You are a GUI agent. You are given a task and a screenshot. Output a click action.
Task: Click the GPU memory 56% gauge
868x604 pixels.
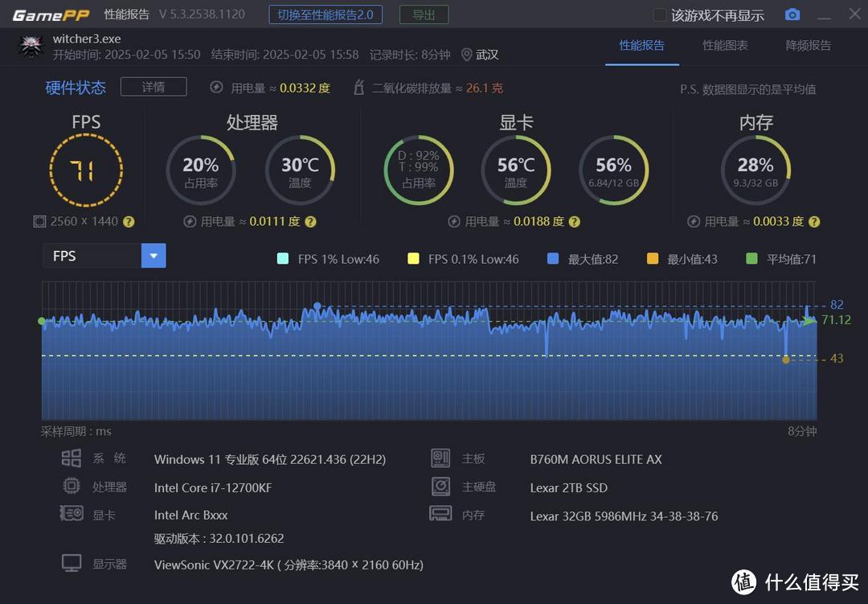pos(614,171)
